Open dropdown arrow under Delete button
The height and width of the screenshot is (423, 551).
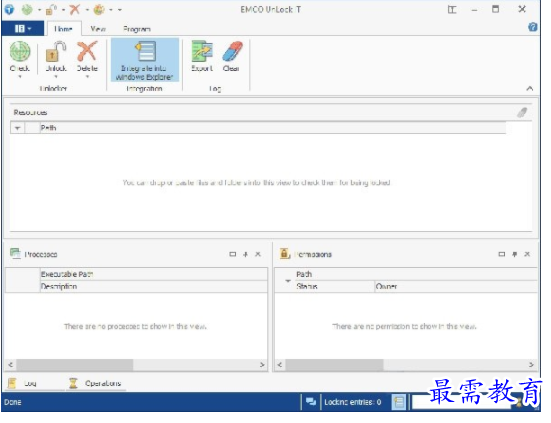click(87, 76)
